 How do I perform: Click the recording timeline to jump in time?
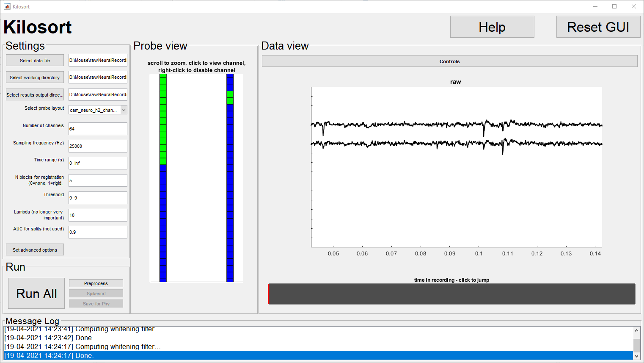pyautogui.click(x=451, y=294)
